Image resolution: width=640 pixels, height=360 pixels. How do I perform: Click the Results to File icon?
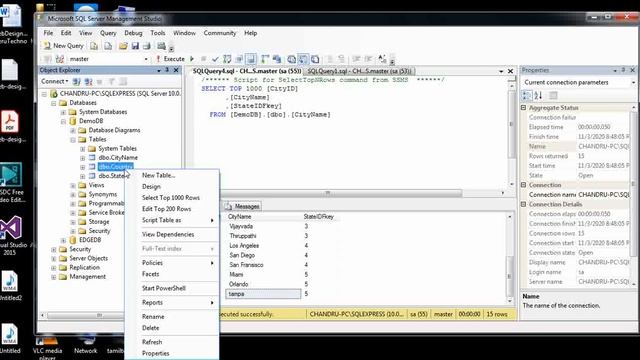(315, 59)
